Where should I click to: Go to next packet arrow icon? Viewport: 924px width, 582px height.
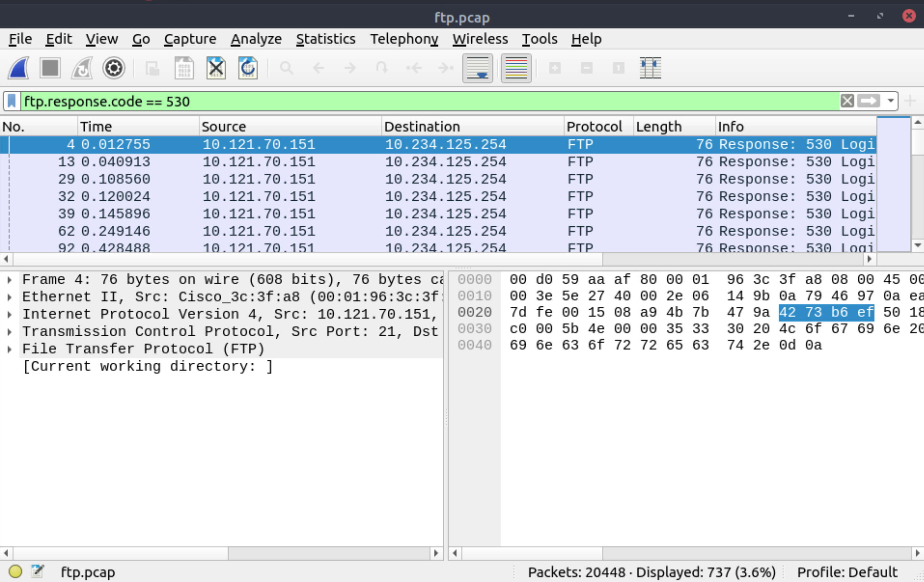coord(350,68)
